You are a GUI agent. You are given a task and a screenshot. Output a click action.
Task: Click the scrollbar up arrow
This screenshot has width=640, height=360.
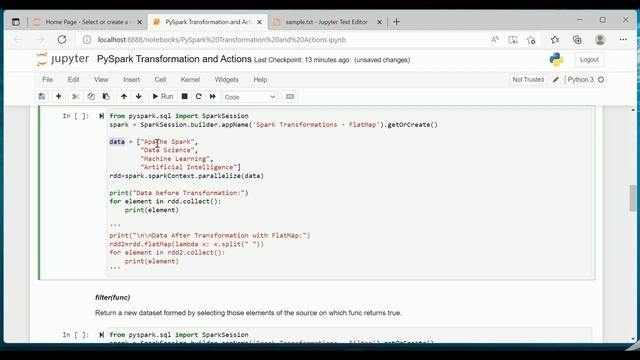tap(633, 110)
